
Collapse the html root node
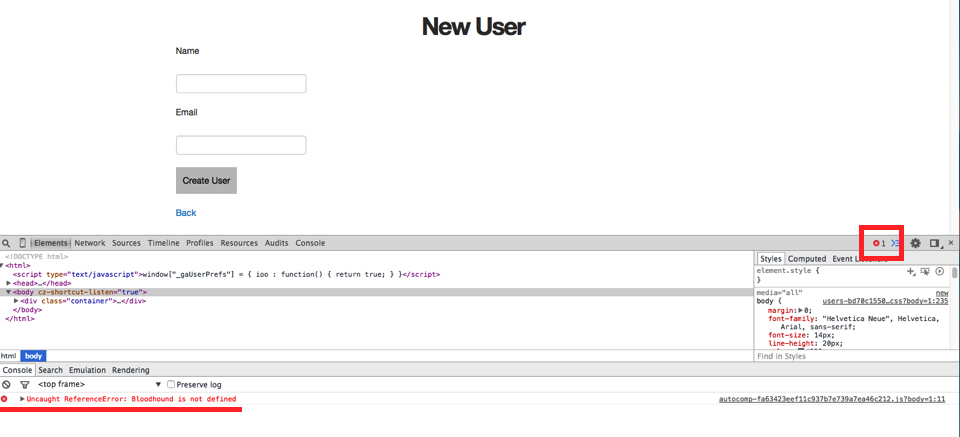click(x=2, y=266)
